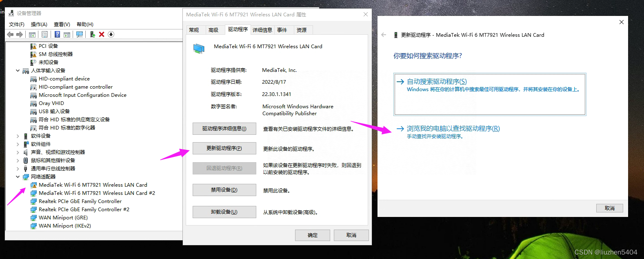Scan for hardware changes icon
The height and width of the screenshot is (259, 644).
pyautogui.click(x=80, y=34)
